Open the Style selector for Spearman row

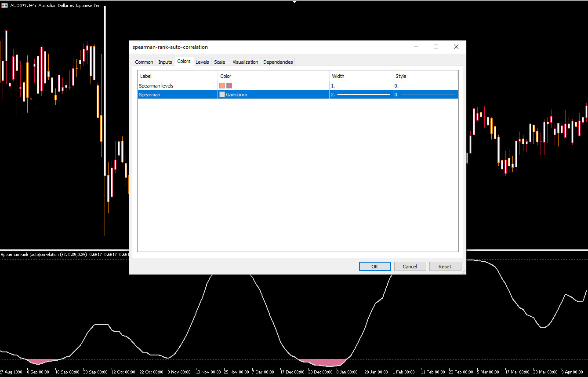pos(425,95)
